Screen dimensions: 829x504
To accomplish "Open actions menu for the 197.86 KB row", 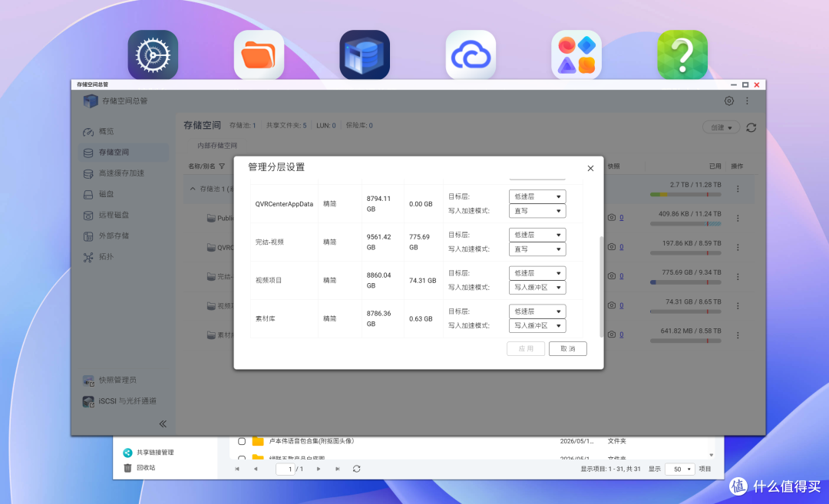I will pyautogui.click(x=738, y=247).
